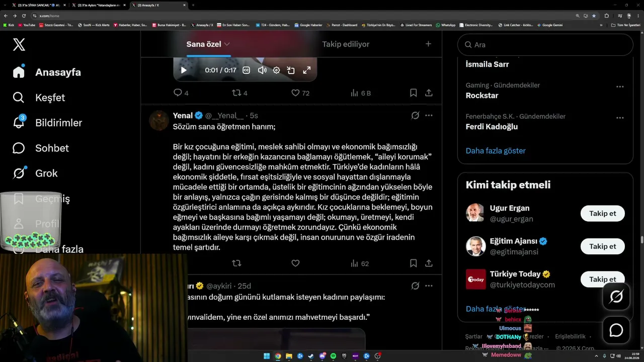Play the video in the top post
The height and width of the screenshot is (362, 644).
(x=184, y=70)
